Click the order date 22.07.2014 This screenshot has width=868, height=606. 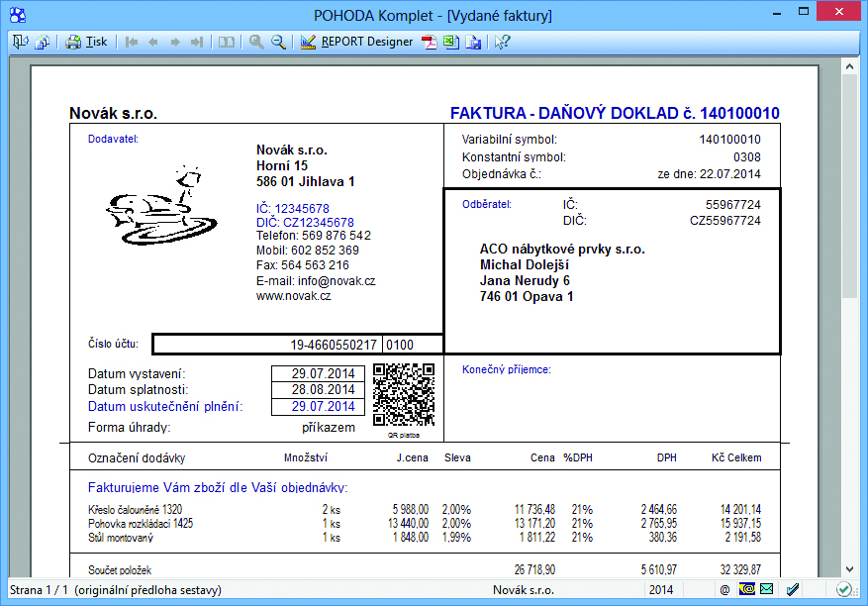click(x=730, y=174)
